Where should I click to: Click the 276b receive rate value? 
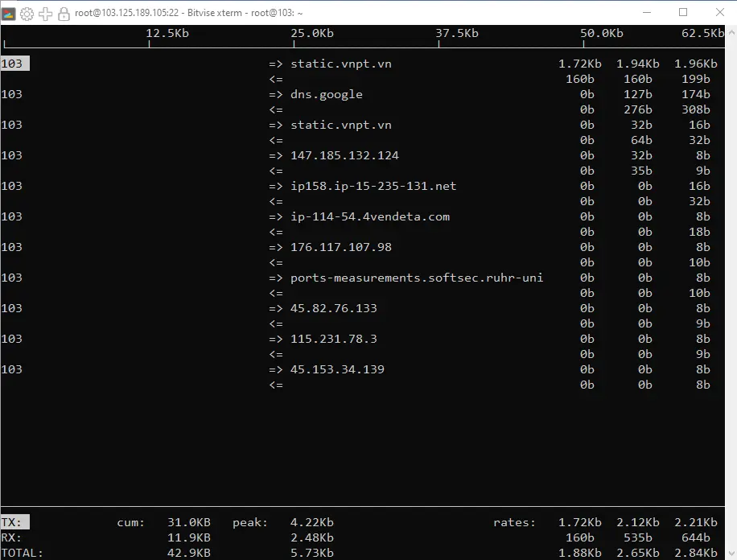coord(638,109)
